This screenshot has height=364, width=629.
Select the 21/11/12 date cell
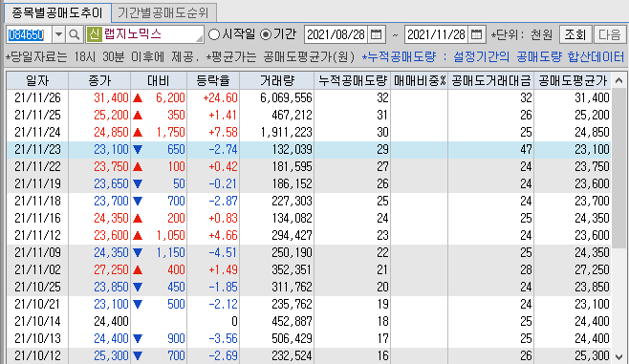click(37, 236)
